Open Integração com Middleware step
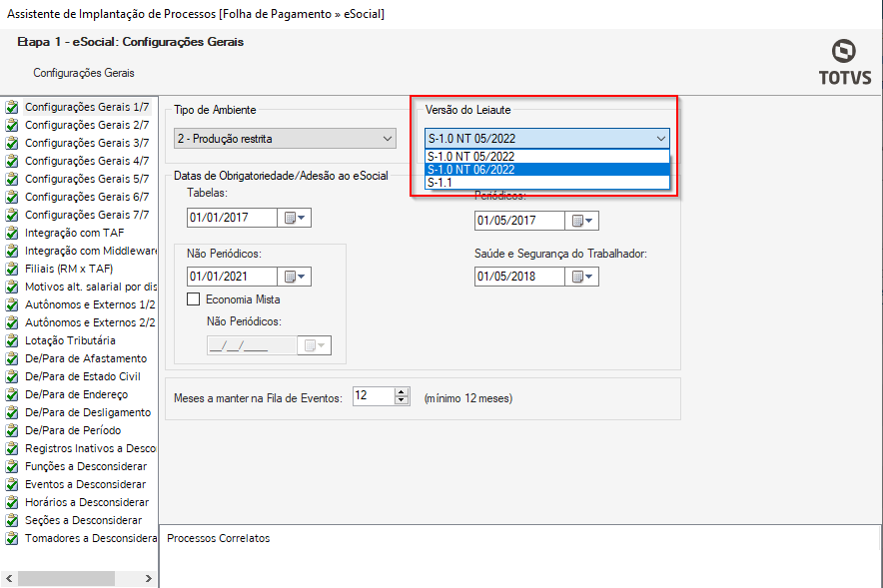883x588 pixels. (91, 251)
